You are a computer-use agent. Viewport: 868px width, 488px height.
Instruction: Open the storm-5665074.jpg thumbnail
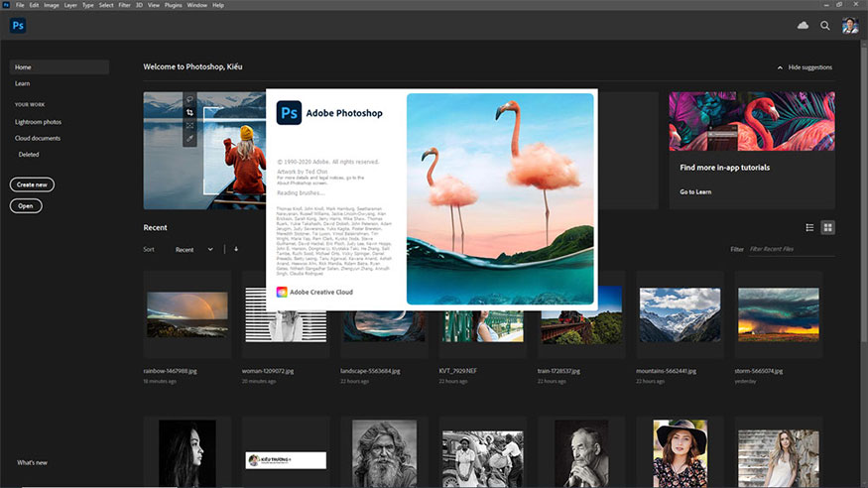click(779, 314)
